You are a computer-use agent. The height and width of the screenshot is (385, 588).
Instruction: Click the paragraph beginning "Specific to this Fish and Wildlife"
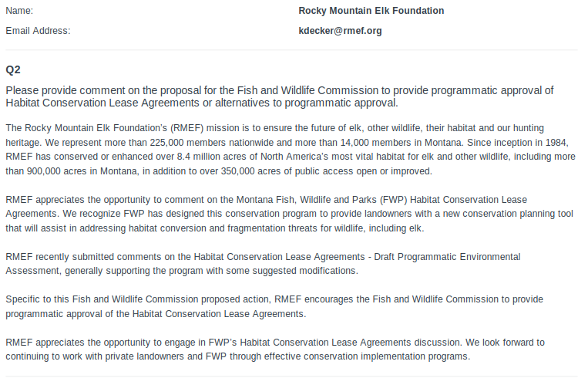click(x=274, y=306)
